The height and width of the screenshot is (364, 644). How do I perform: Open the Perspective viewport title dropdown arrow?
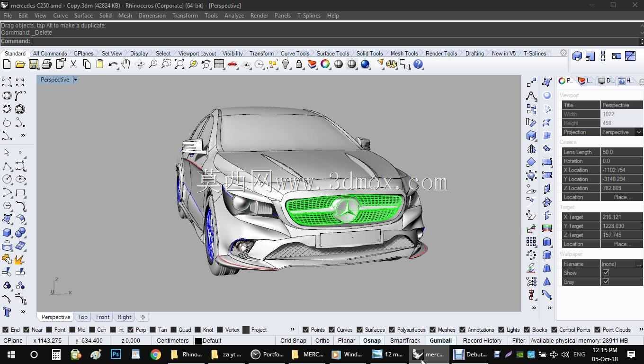(x=75, y=80)
